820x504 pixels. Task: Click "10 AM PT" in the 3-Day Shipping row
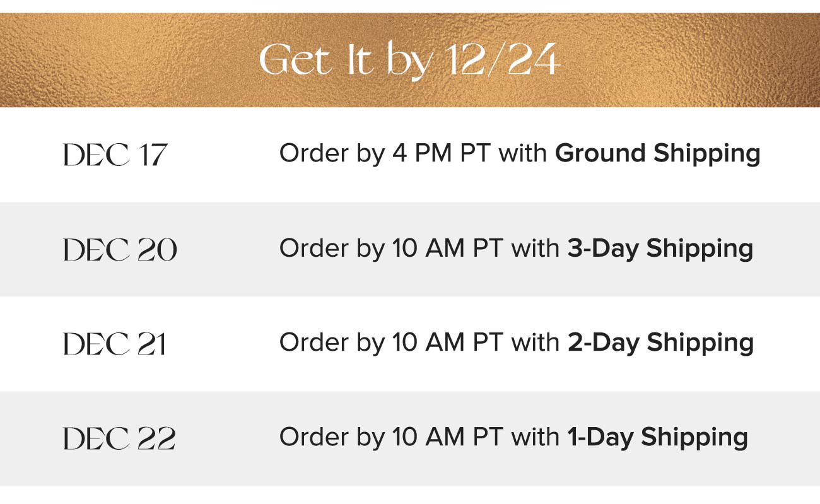[447, 249]
